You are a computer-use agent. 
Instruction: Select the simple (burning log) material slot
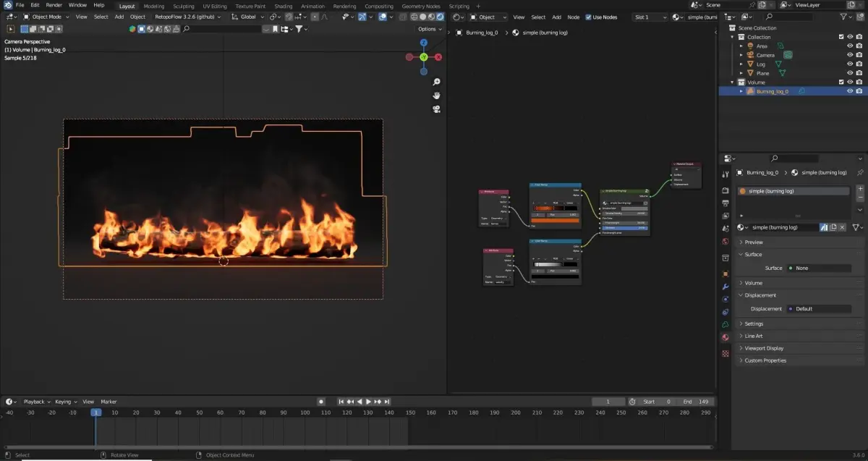(793, 191)
